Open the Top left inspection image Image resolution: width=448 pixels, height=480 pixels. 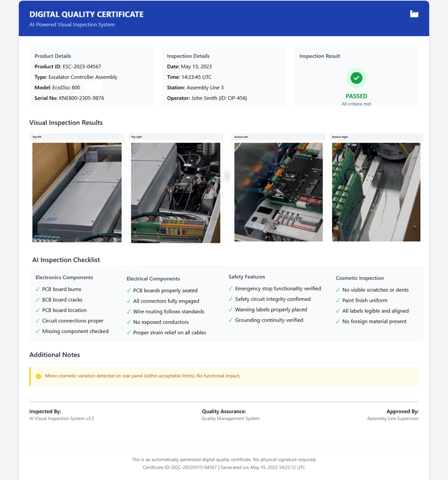[77, 192]
